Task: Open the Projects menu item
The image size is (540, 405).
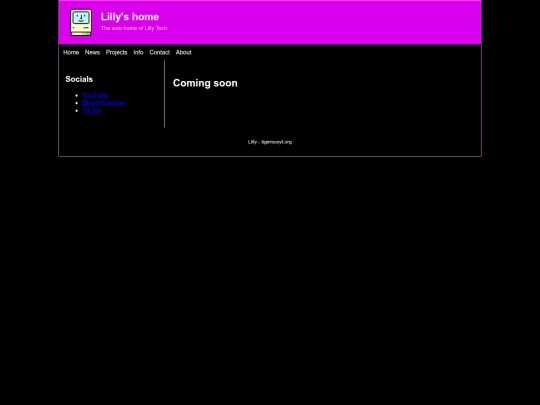Action: (x=116, y=52)
